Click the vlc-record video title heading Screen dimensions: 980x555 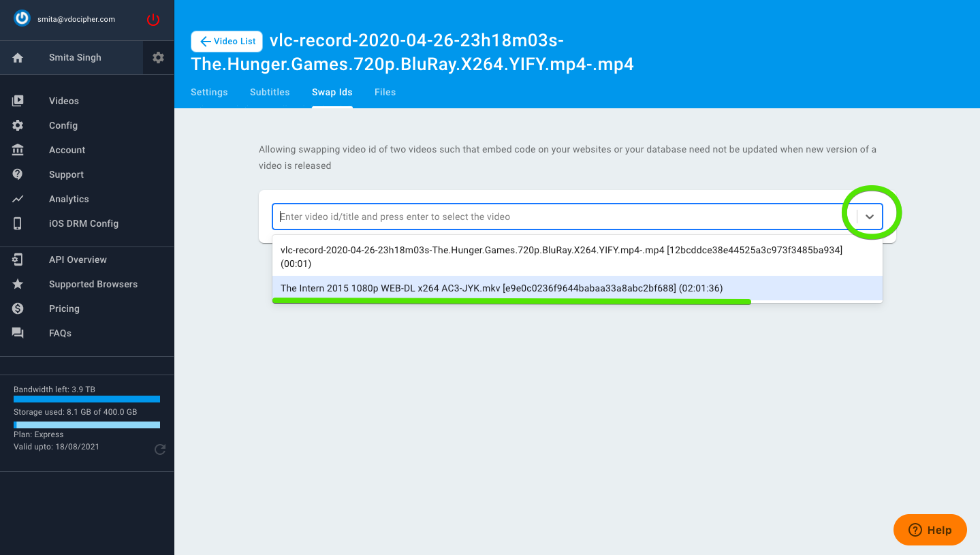click(412, 52)
